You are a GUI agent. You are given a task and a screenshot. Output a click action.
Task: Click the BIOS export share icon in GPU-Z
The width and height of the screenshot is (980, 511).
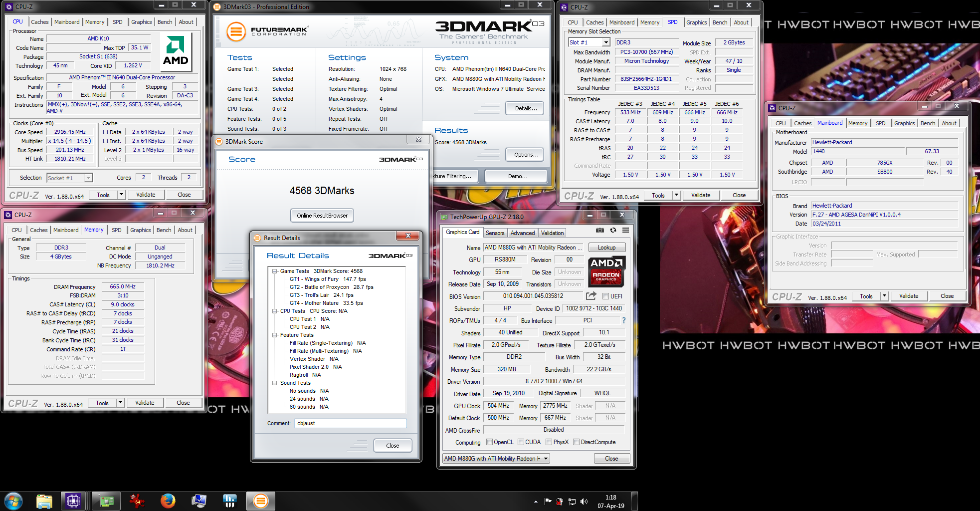[x=591, y=296]
